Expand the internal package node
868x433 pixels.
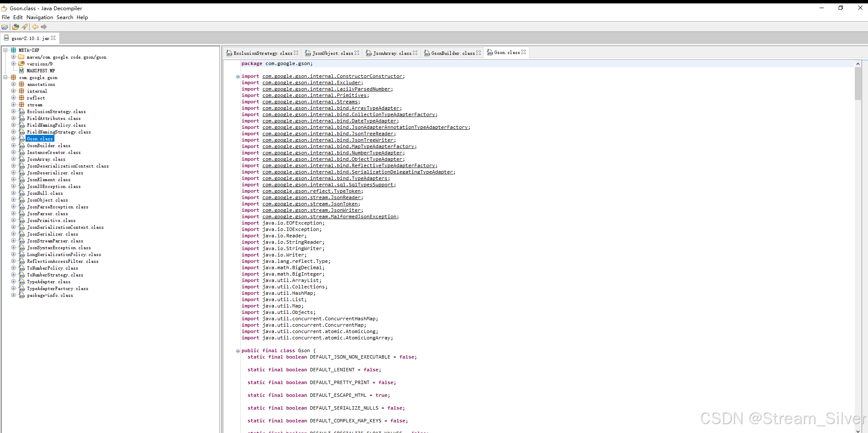tap(13, 91)
